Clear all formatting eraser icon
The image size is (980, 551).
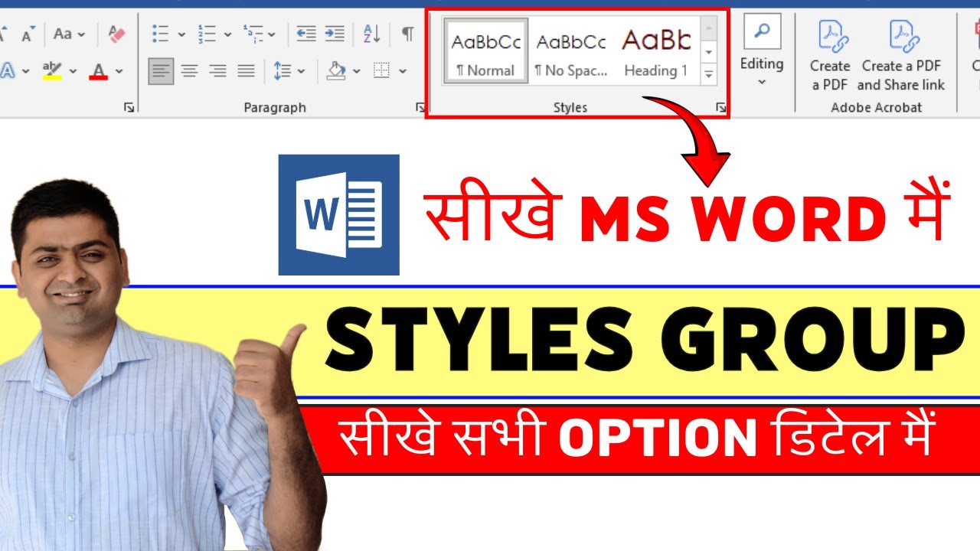(x=116, y=34)
